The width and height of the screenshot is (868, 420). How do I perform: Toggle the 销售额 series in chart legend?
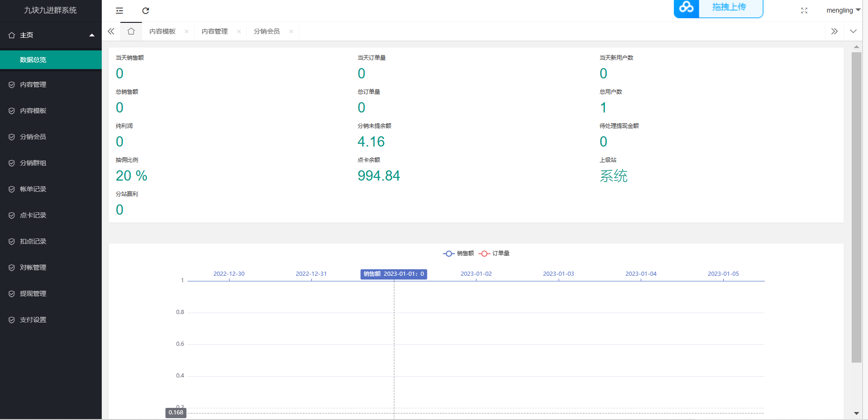[458, 253]
